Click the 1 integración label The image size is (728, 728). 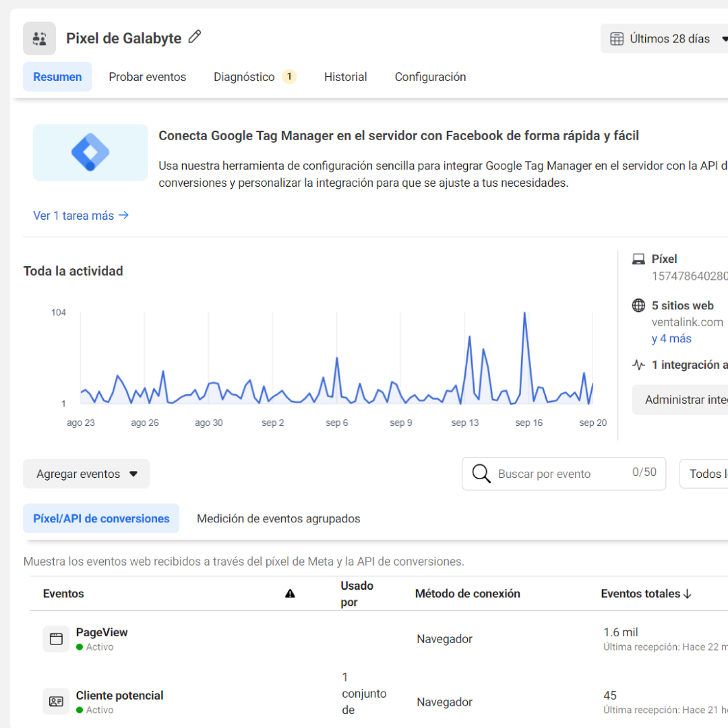pyautogui.click(x=690, y=365)
